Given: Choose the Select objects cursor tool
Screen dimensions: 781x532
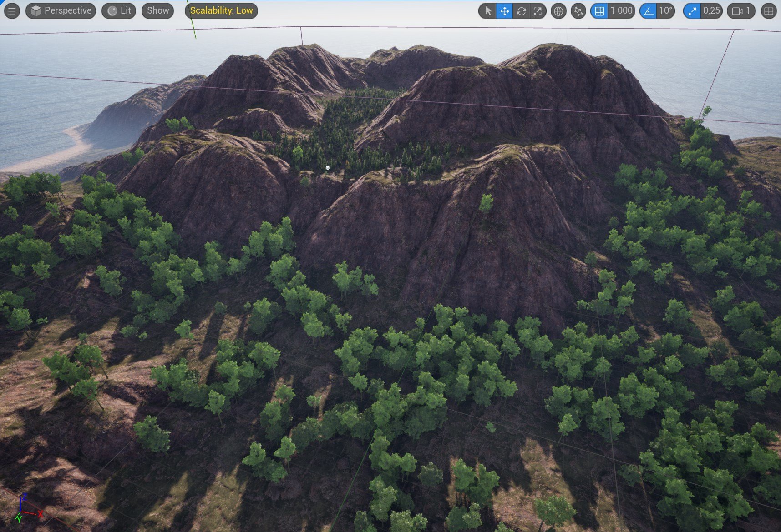Looking at the screenshot, I should [x=488, y=11].
